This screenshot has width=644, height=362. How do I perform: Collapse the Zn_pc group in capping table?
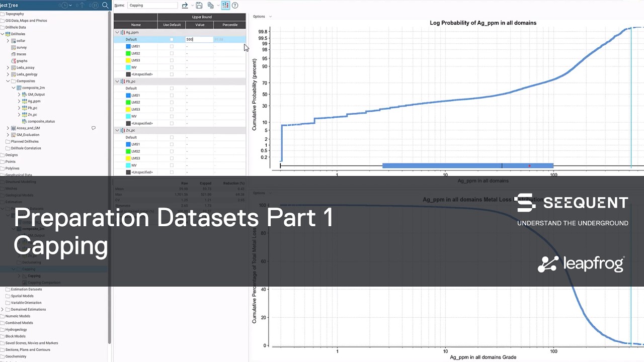[117, 130]
